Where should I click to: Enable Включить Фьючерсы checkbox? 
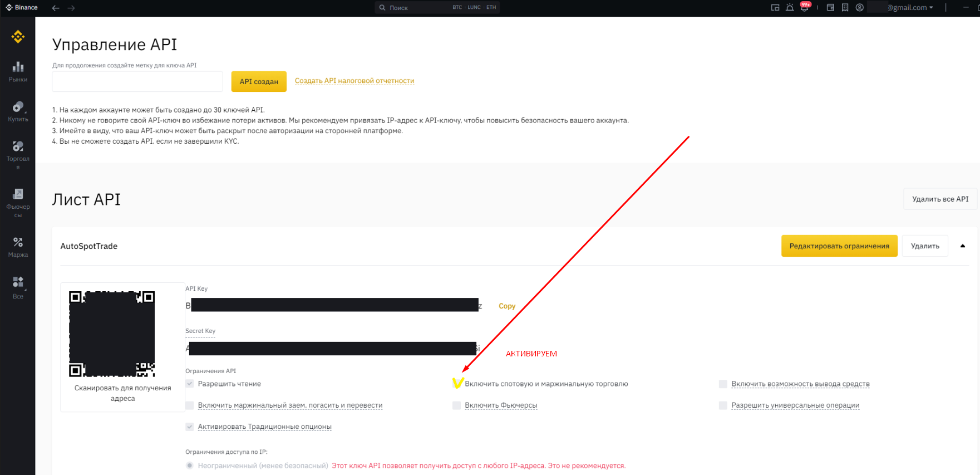pos(457,405)
